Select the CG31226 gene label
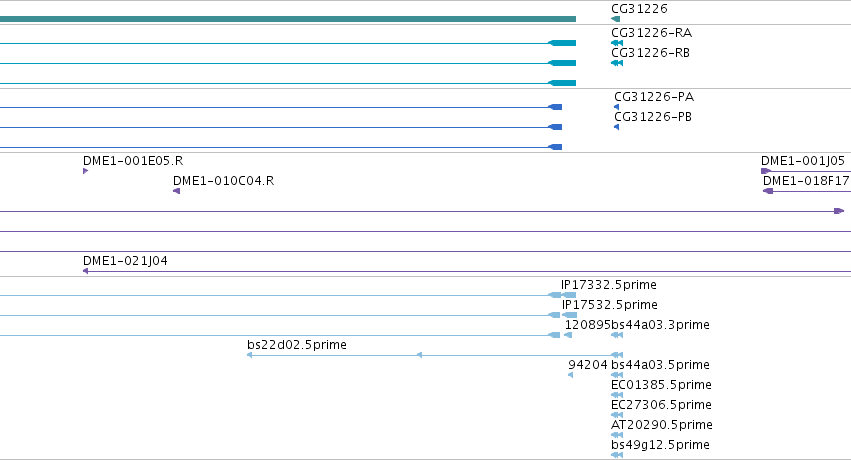Viewport: 851px width, 460px height. coord(639,9)
